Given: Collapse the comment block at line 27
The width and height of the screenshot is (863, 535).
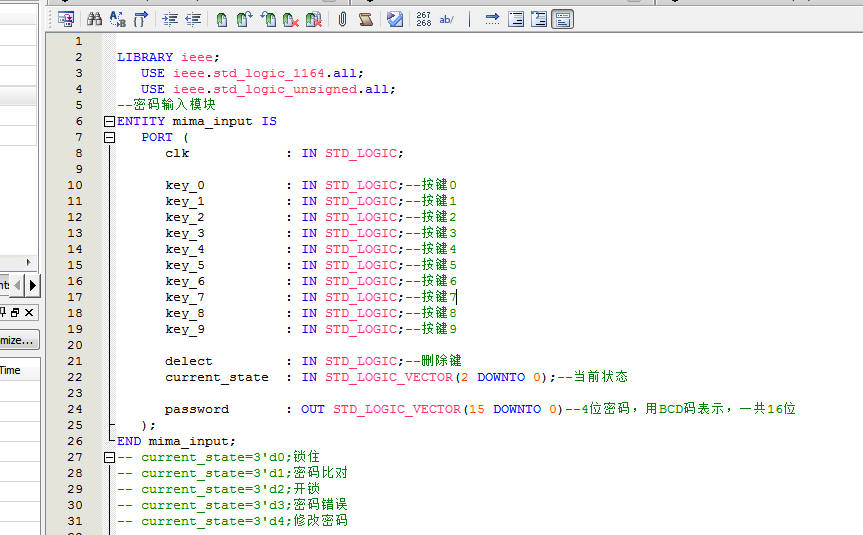Looking at the screenshot, I should point(110,457).
